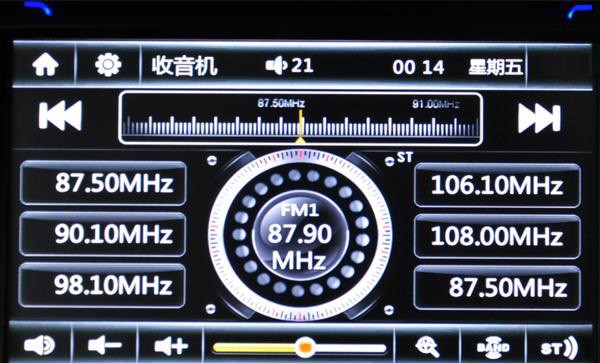This screenshot has height=363, width=600.
Task: Click the orange volume slider knob
Action: [305, 347]
